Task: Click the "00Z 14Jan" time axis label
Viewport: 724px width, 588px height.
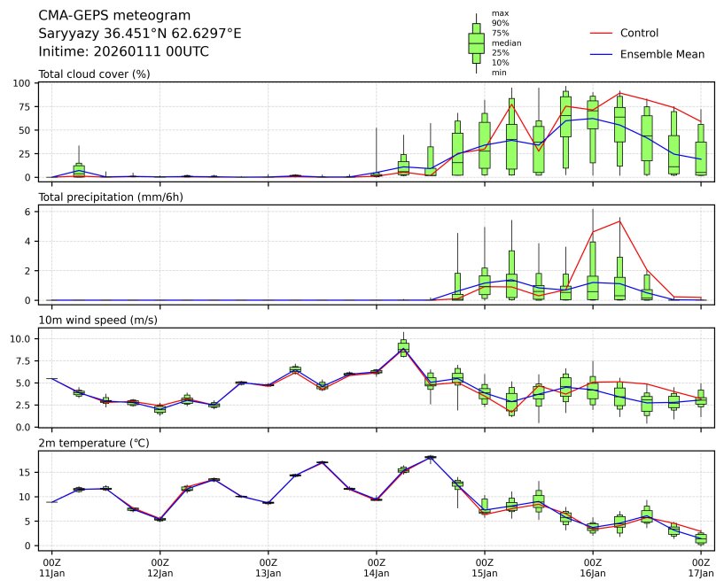Action: 377,569
